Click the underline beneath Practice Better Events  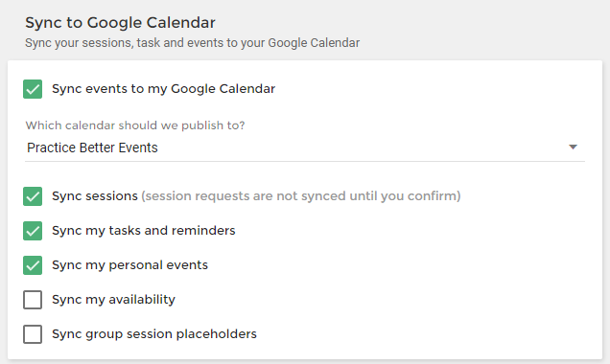[x=305, y=161]
